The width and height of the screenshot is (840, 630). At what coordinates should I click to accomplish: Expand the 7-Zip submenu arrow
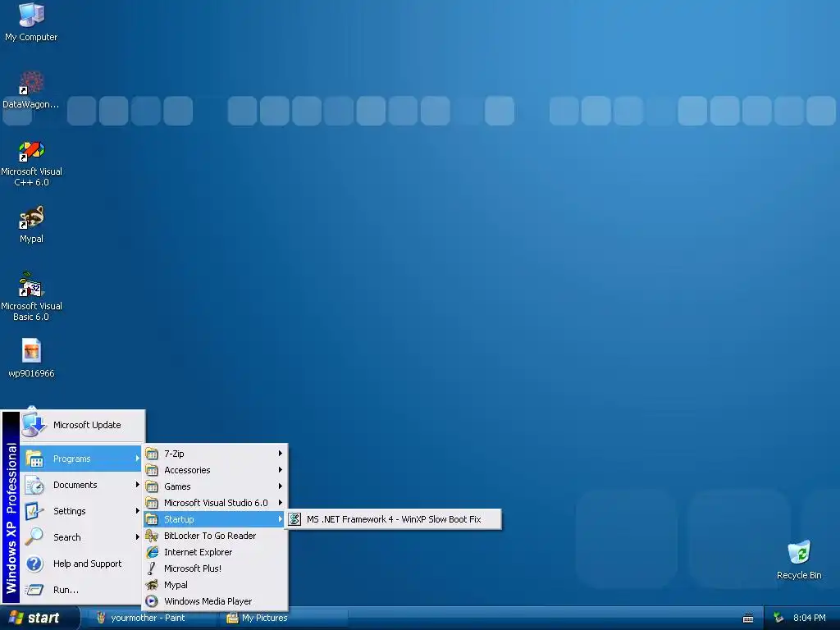click(281, 454)
